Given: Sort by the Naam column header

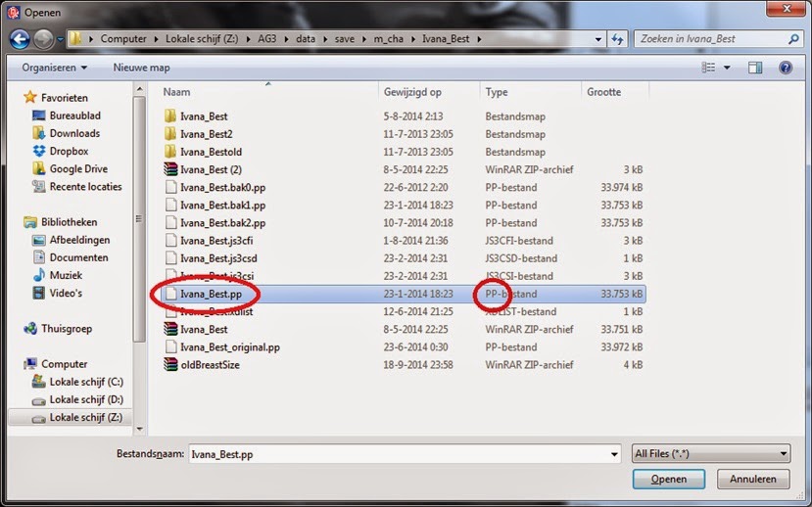Looking at the screenshot, I should click(x=176, y=92).
